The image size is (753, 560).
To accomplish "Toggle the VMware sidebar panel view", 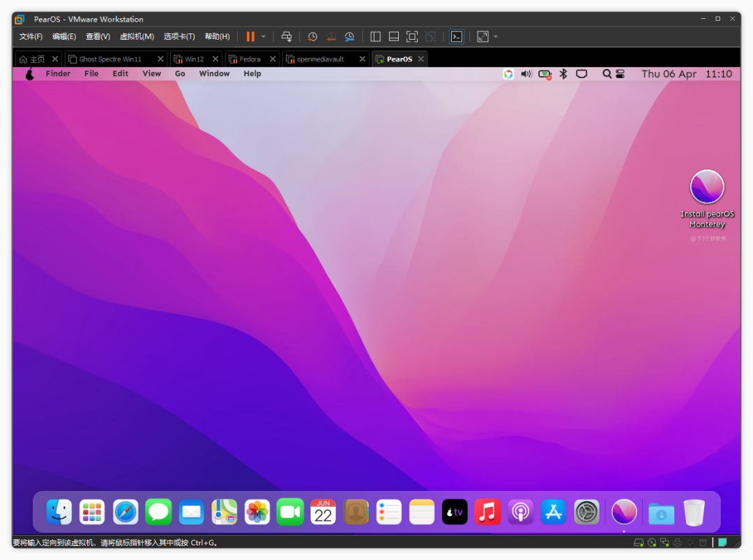I will (x=375, y=37).
